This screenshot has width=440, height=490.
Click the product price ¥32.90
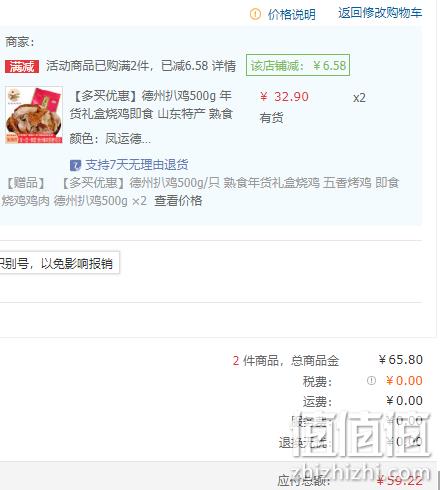[284, 97]
